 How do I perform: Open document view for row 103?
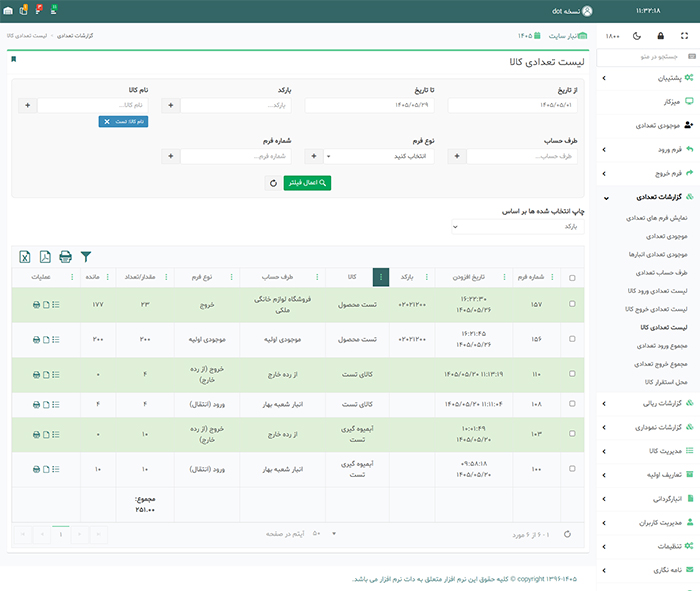click(x=46, y=434)
